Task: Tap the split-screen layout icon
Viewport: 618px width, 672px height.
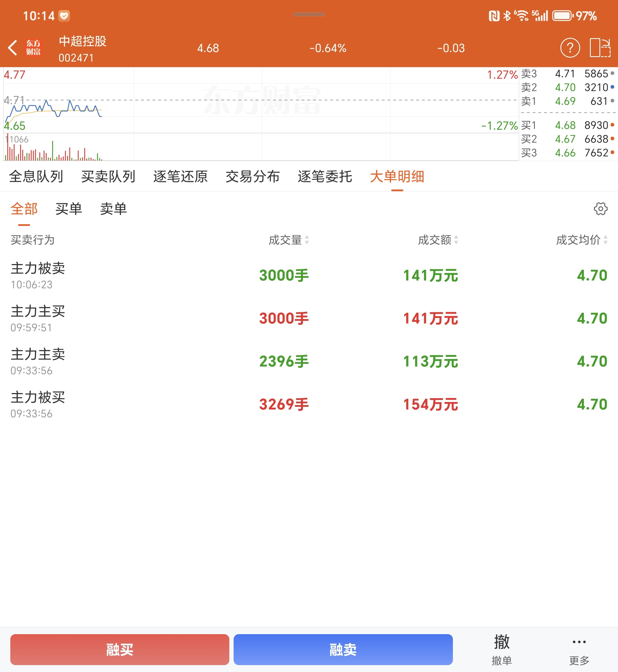Action: pos(600,48)
